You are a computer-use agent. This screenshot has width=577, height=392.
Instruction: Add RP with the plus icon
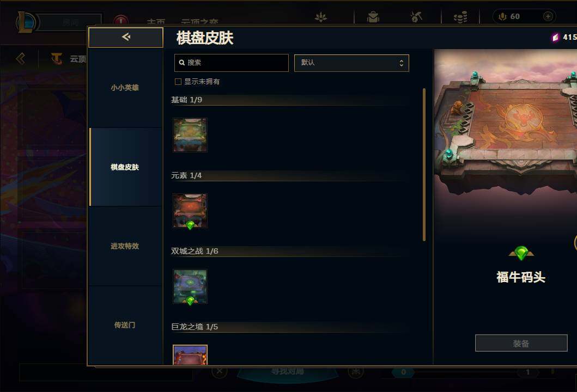pyautogui.click(x=548, y=16)
